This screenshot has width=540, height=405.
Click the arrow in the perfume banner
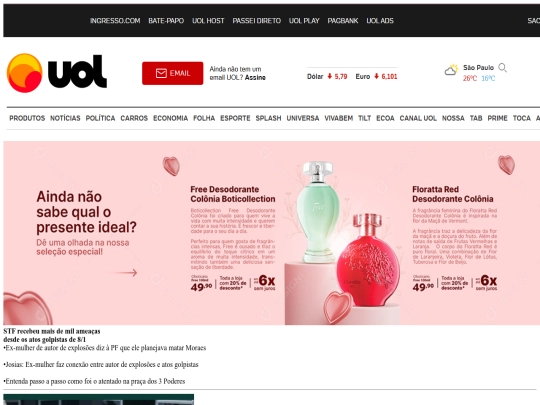126,273
